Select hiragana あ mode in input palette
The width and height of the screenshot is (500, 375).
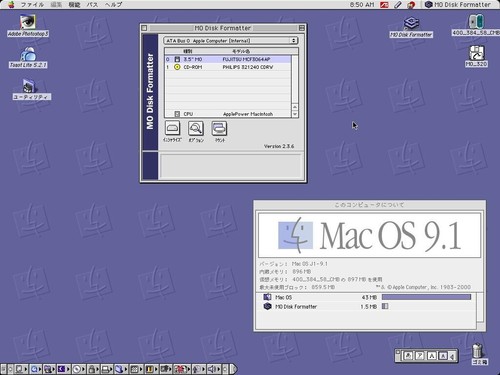coord(408,356)
